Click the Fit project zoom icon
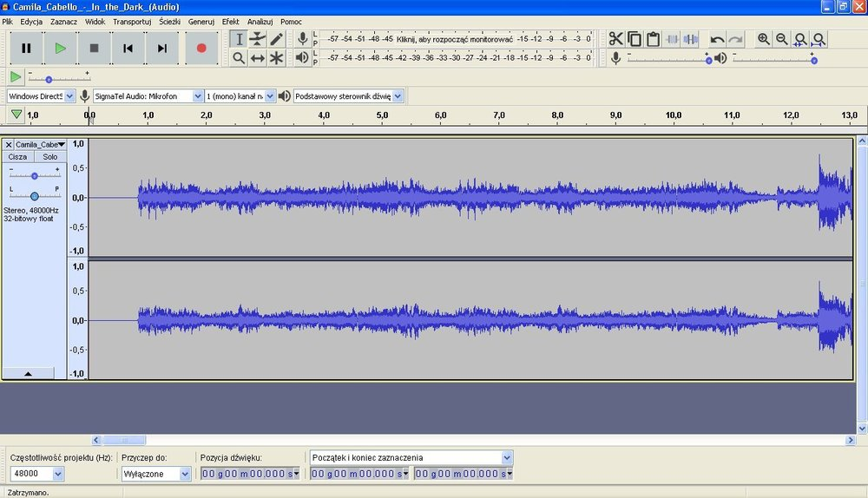This screenshot has width=868, height=498. pos(819,39)
